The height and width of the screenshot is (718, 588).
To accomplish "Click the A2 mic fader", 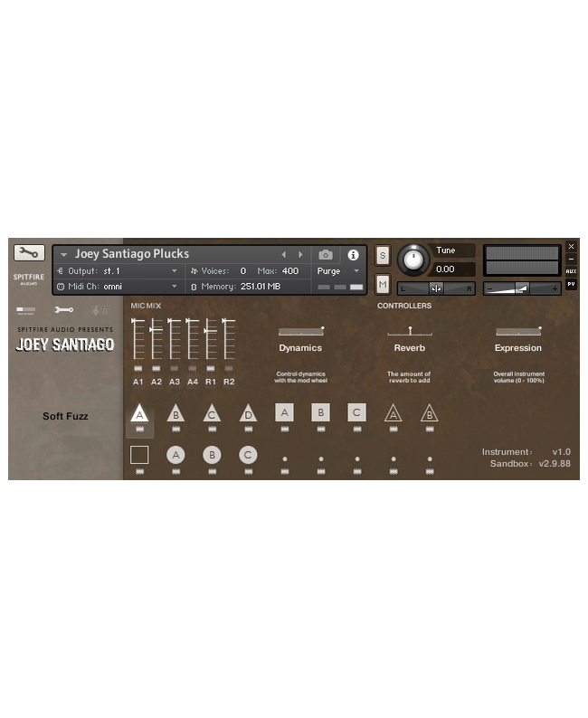I will [156, 339].
